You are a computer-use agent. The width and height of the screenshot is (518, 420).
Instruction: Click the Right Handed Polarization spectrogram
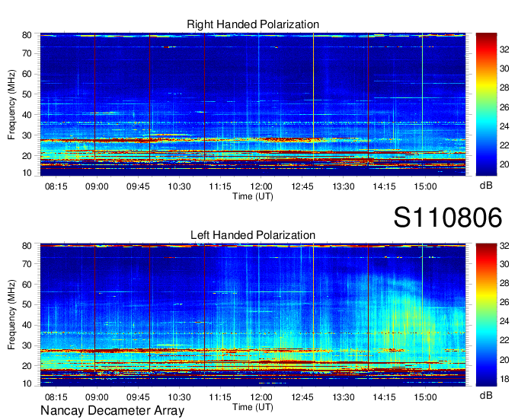[x=253, y=104]
